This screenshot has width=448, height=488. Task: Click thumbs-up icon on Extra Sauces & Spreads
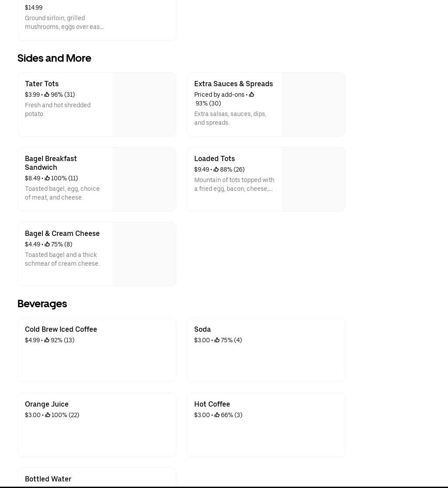(252, 95)
